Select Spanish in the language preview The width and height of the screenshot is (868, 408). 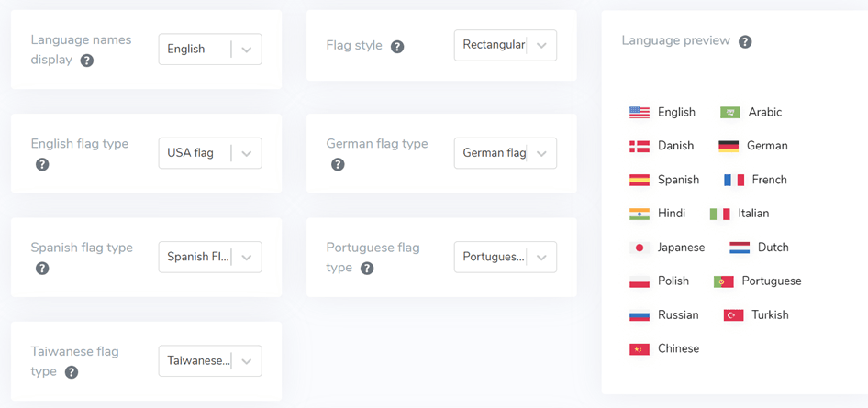point(678,180)
